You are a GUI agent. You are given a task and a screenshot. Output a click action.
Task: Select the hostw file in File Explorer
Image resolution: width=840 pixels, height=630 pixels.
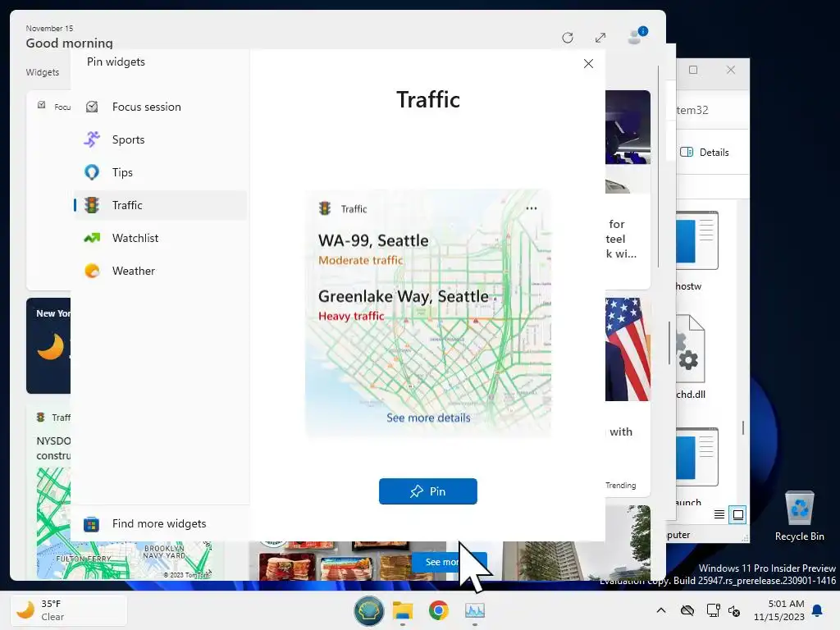[x=697, y=251]
